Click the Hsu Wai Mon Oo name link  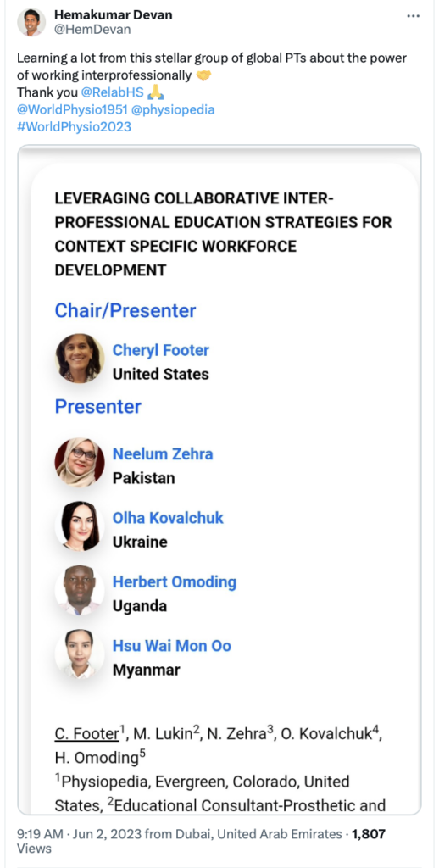coord(171,645)
